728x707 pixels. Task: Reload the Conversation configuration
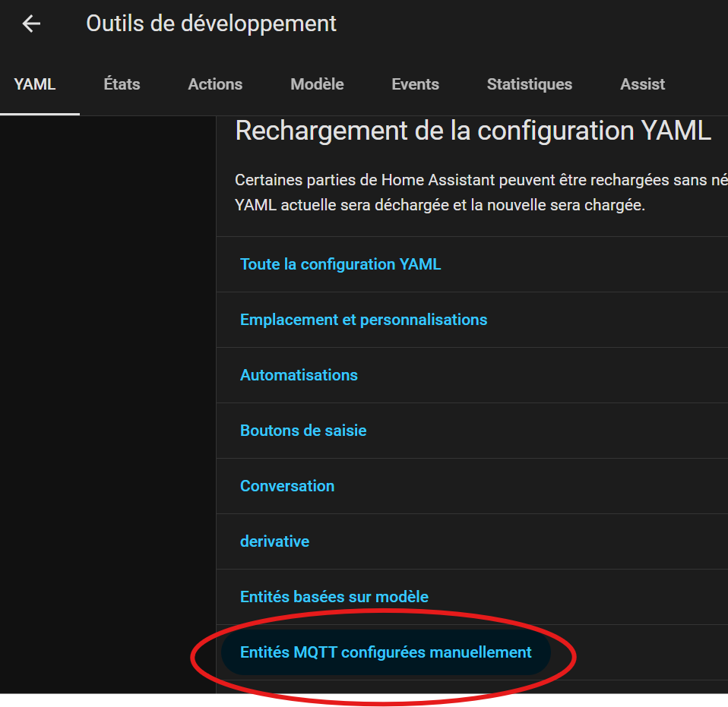click(x=287, y=486)
